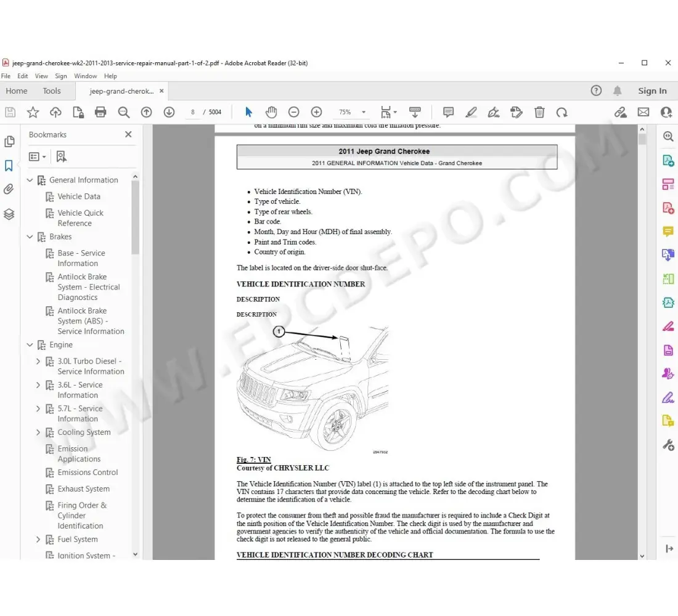This screenshot has height=616, width=678.
Task: Collapse the Brakes bookmark section
Action: [29, 237]
